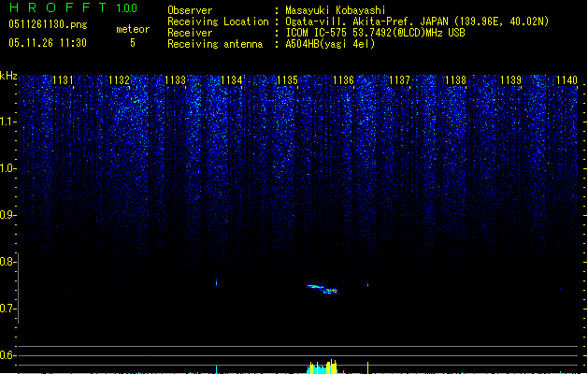Click the 1135 time marker
Screen dimensions: 588x374
(x=287, y=80)
